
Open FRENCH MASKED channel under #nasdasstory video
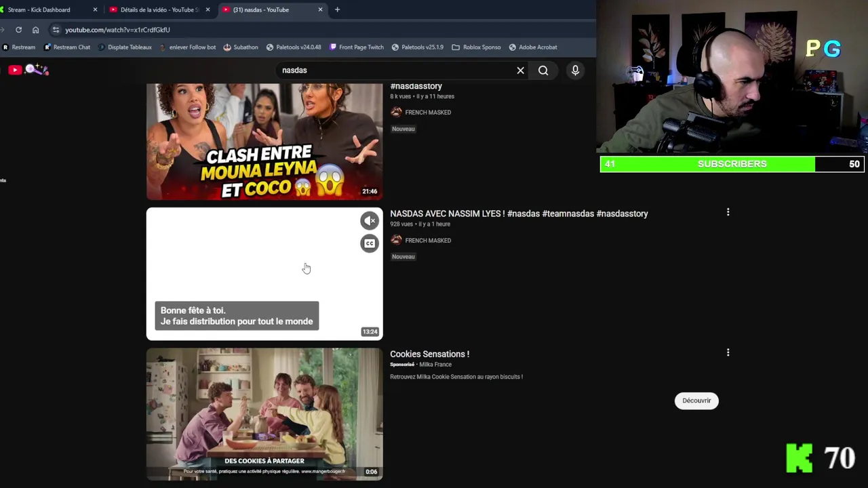point(428,113)
